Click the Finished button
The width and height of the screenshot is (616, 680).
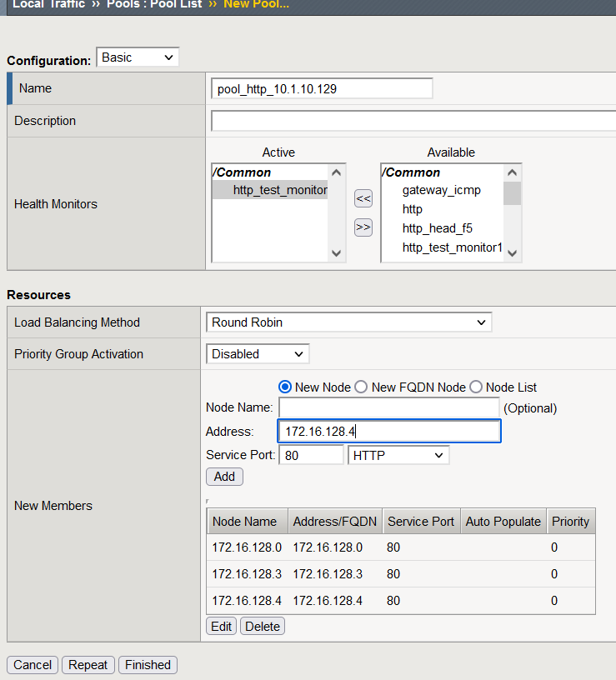coord(148,665)
